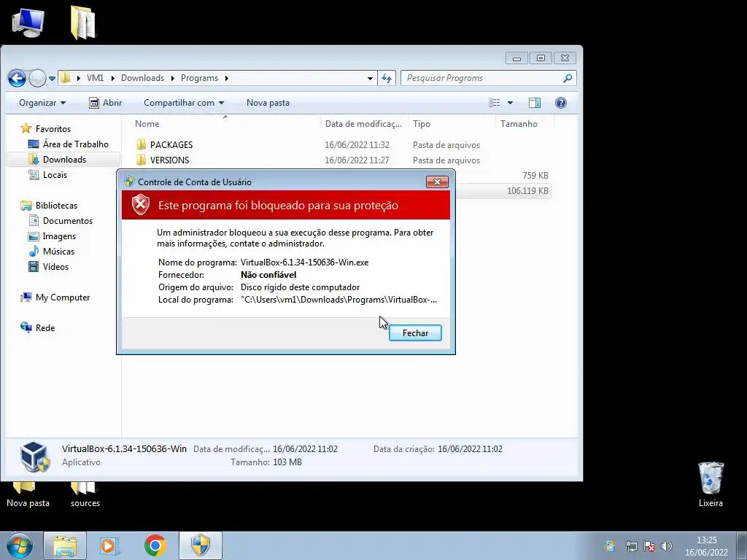This screenshot has width=747, height=560.
Task: Click Show desktop button at taskbar end
Action: [742, 545]
